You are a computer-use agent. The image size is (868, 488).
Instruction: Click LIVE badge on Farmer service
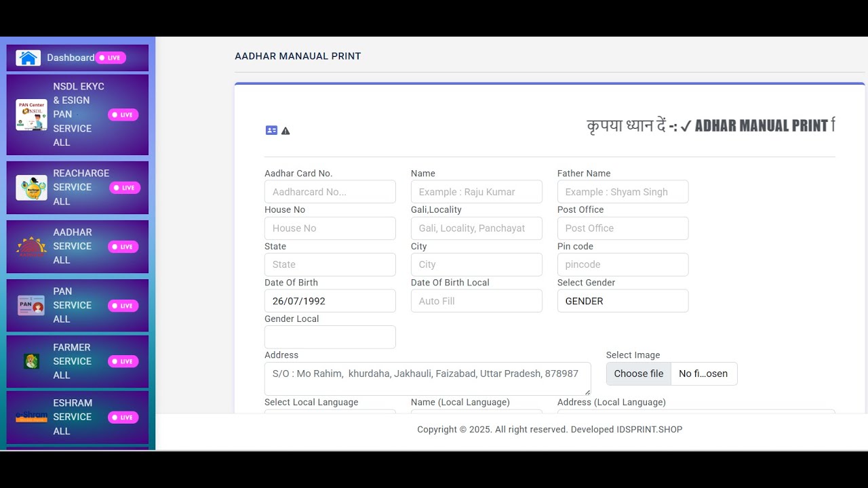pyautogui.click(x=123, y=361)
